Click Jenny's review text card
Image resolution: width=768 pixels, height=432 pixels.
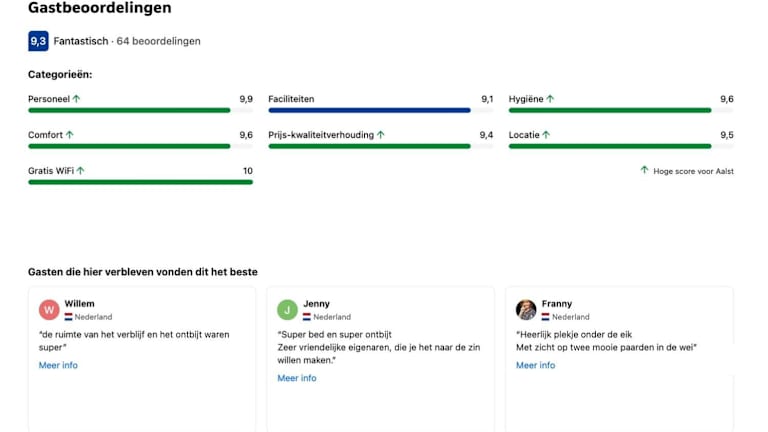pyautogui.click(x=379, y=347)
